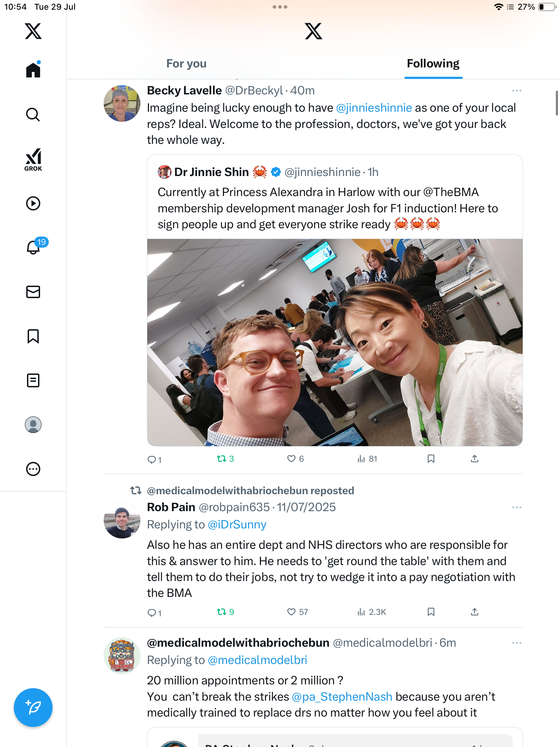Open the selfie photo in quoted post
This screenshot has width=560, height=747.
(x=335, y=342)
